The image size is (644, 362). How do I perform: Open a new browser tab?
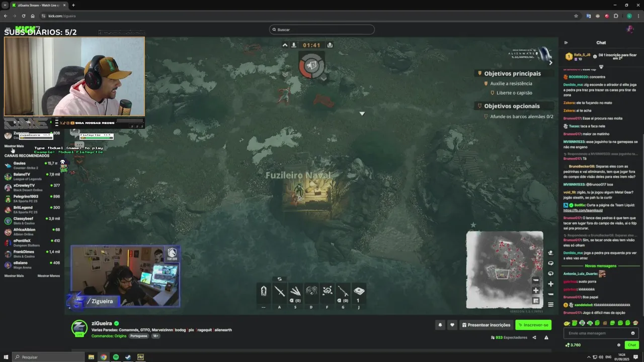pyautogui.click(x=73, y=5)
